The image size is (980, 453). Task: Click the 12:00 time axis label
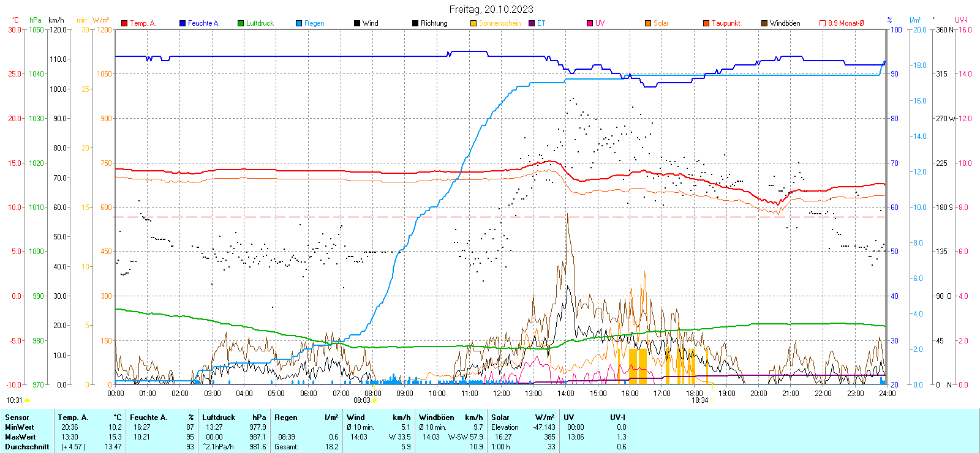502,394
